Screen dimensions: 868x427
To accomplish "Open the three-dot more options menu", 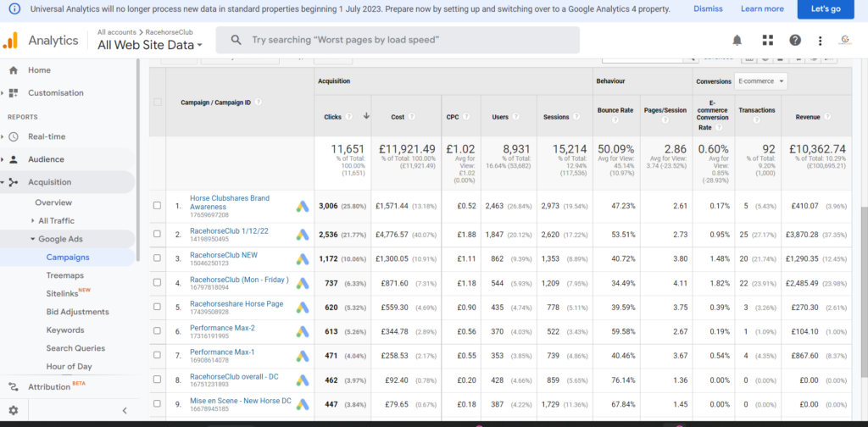I will pyautogui.click(x=821, y=40).
